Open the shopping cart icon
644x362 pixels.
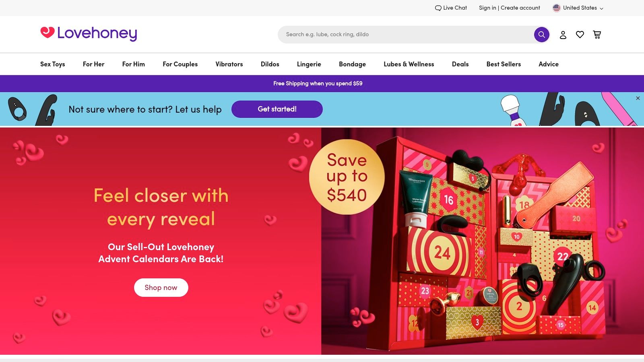pos(597,35)
